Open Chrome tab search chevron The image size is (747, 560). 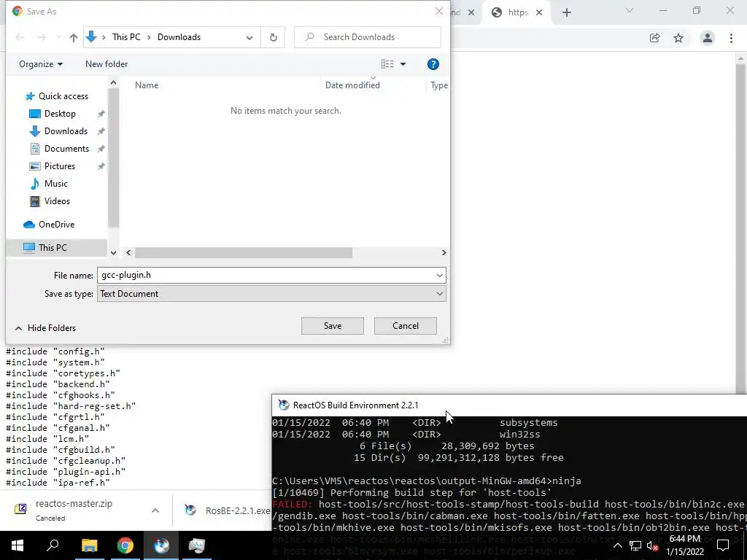(630, 10)
